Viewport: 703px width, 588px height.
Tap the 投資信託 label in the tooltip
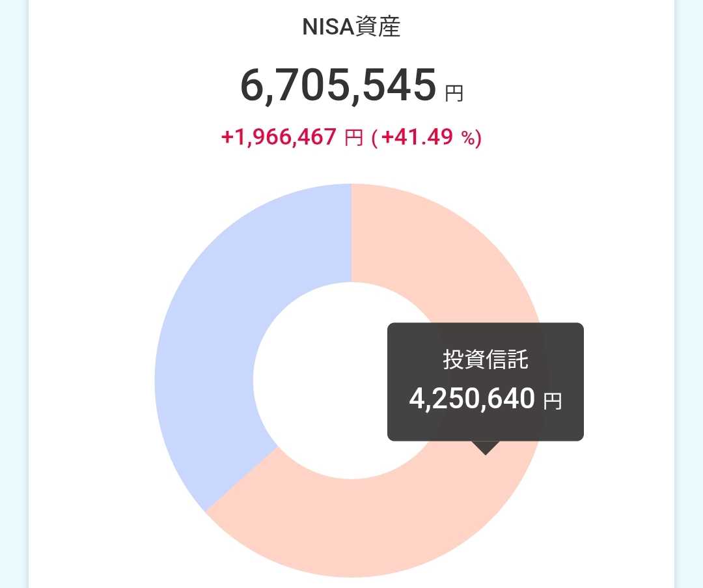pyautogui.click(x=486, y=359)
